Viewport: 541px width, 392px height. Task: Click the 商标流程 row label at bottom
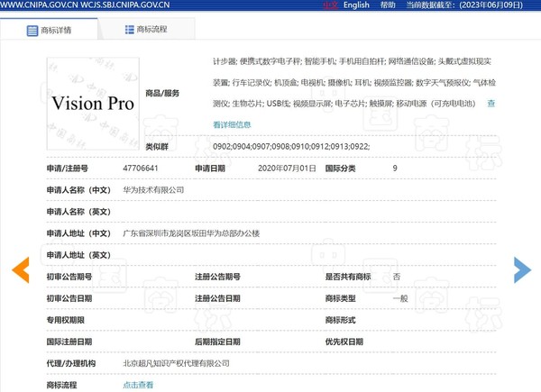click(61, 385)
